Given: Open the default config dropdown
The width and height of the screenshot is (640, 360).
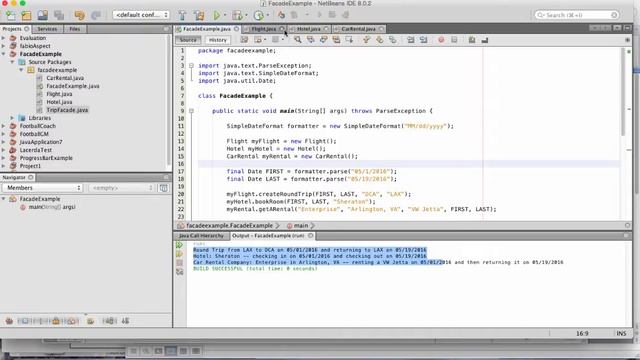Looking at the screenshot, I should (x=141, y=15).
